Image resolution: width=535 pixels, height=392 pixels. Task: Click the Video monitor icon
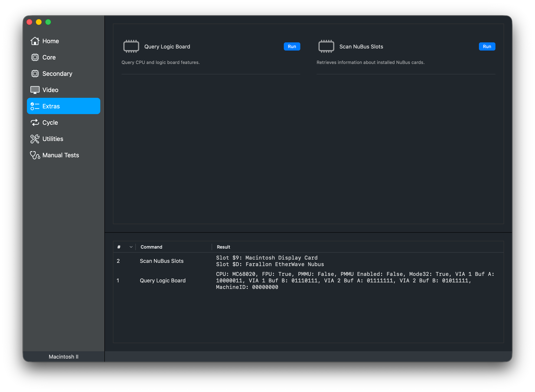click(x=35, y=90)
